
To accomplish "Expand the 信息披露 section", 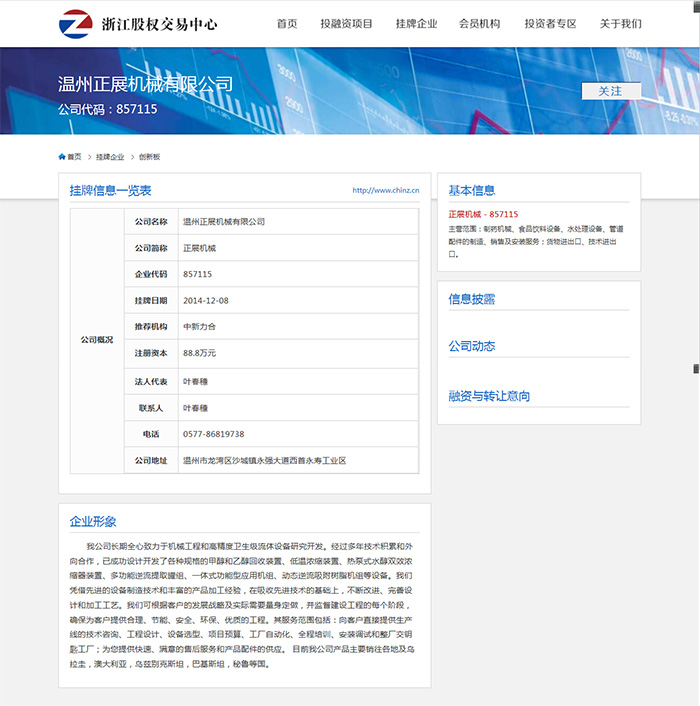I will 472,299.
